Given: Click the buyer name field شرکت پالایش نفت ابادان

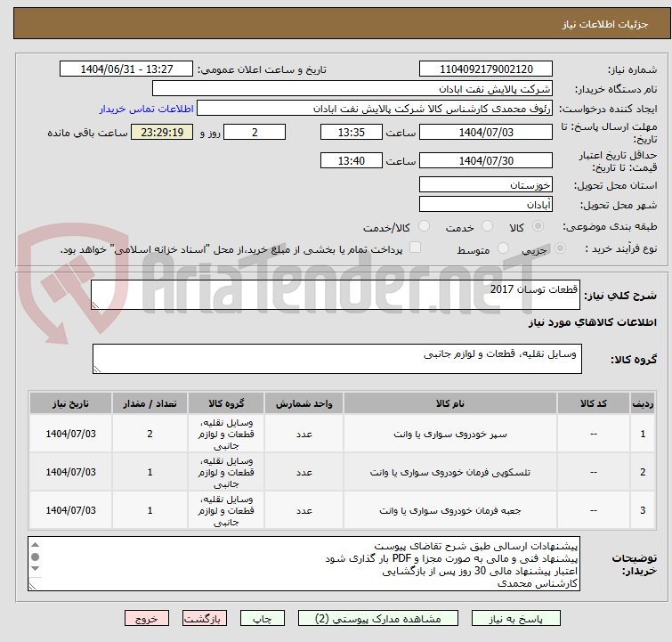Looking at the screenshot, I should pos(352,89).
